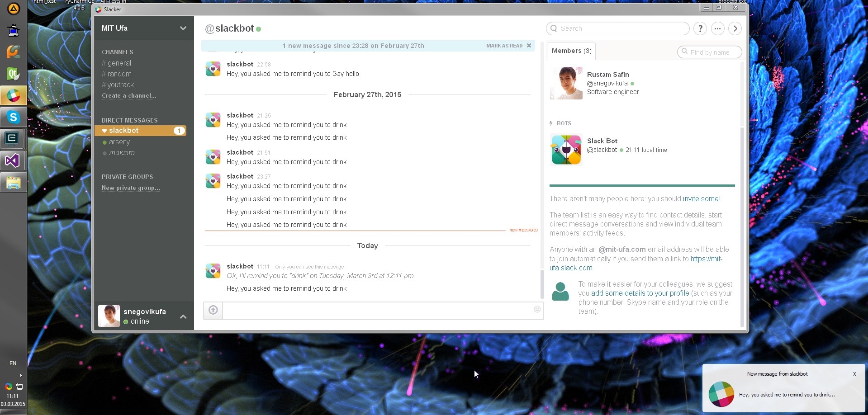Click MARK AS READ button
Image resolution: width=868 pixels, height=415 pixels.
click(x=504, y=46)
